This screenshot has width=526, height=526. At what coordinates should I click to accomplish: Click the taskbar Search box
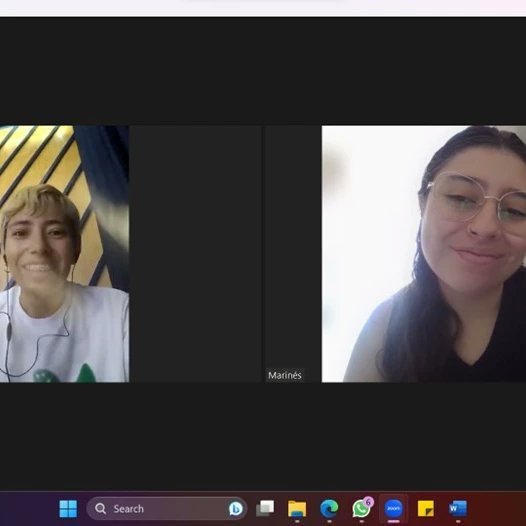coord(167,509)
